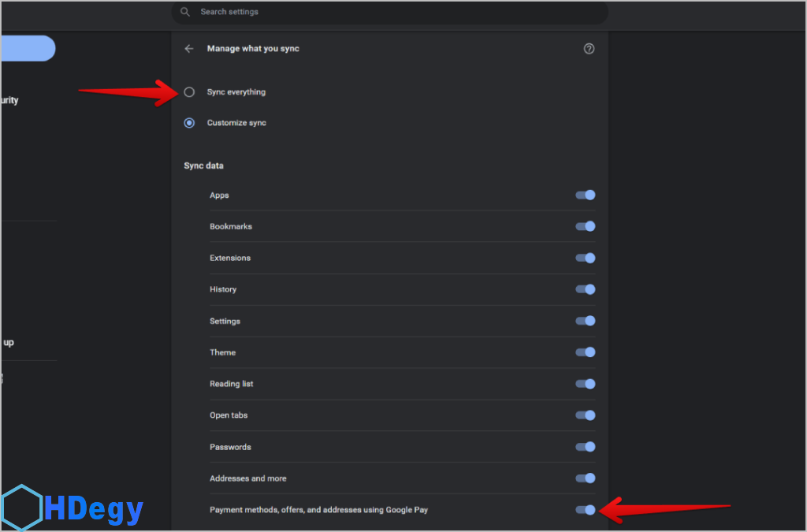
Task: Switch off Settings sync toggle
Action: [x=585, y=321]
